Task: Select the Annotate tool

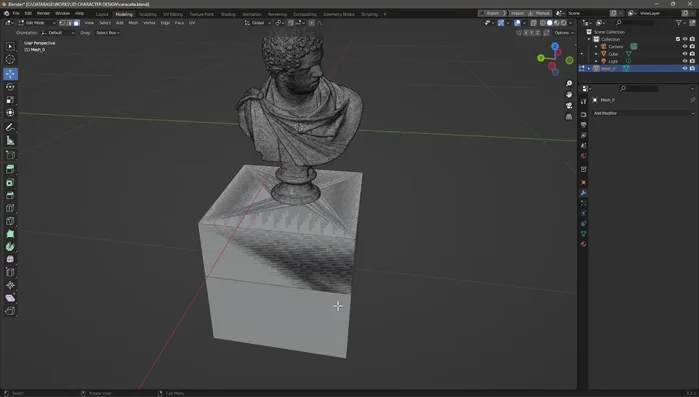Action: 10,127
